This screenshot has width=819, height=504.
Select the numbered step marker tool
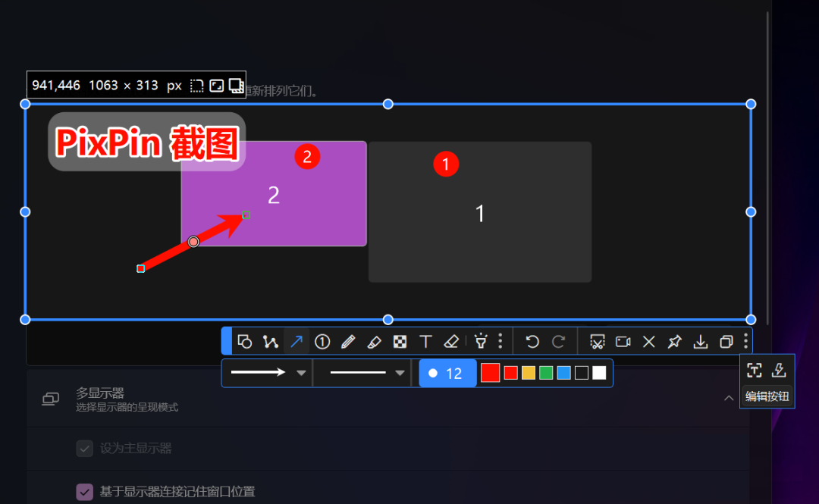(x=322, y=342)
